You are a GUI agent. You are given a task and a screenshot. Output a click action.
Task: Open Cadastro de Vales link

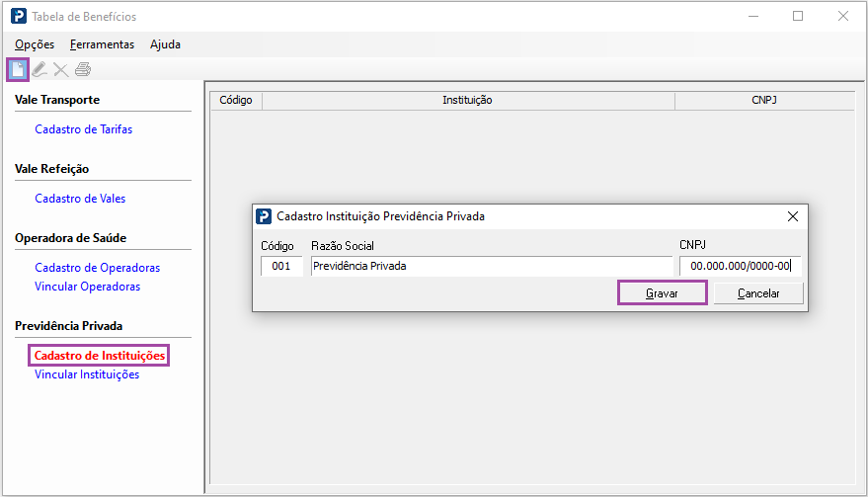(x=80, y=199)
